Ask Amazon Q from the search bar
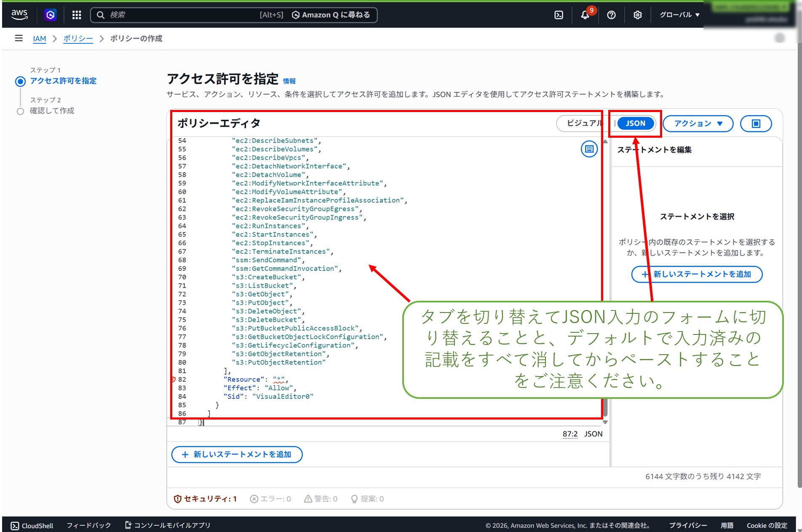The width and height of the screenshot is (802, 532). tap(331, 15)
